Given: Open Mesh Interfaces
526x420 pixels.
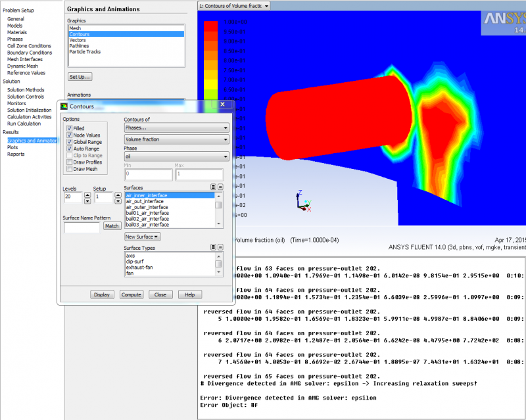Looking at the screenshot, I should point(25,59).
